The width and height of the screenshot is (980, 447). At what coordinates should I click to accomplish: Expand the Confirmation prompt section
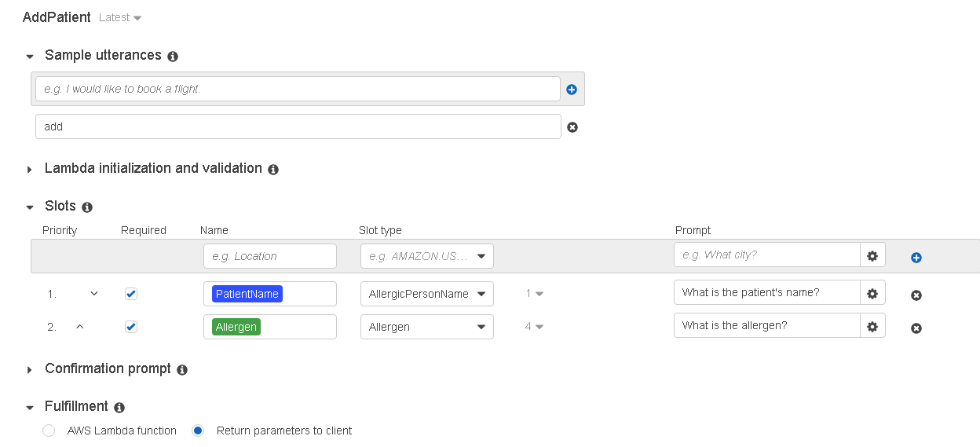30,369
